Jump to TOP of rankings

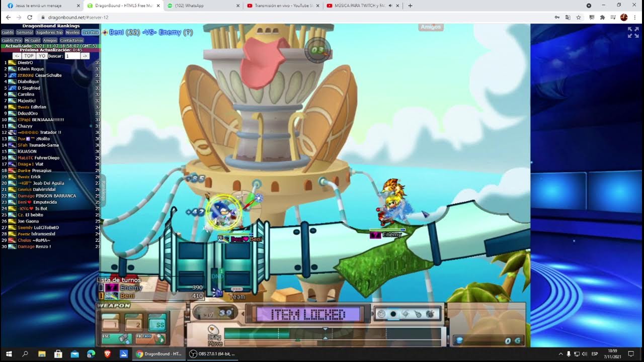[29, 56]
